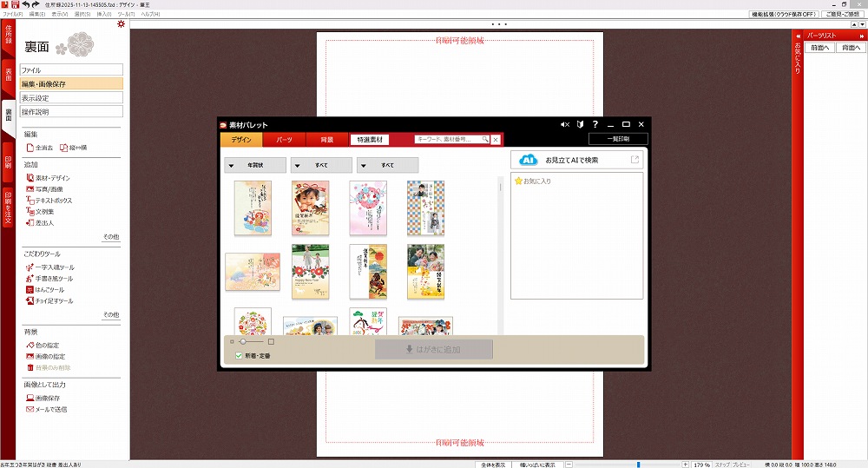Viewport: 868px width, 468px height.
Task: Choose 画像の指定 background image
Action: pyautogui.click(x=45, y=356)
